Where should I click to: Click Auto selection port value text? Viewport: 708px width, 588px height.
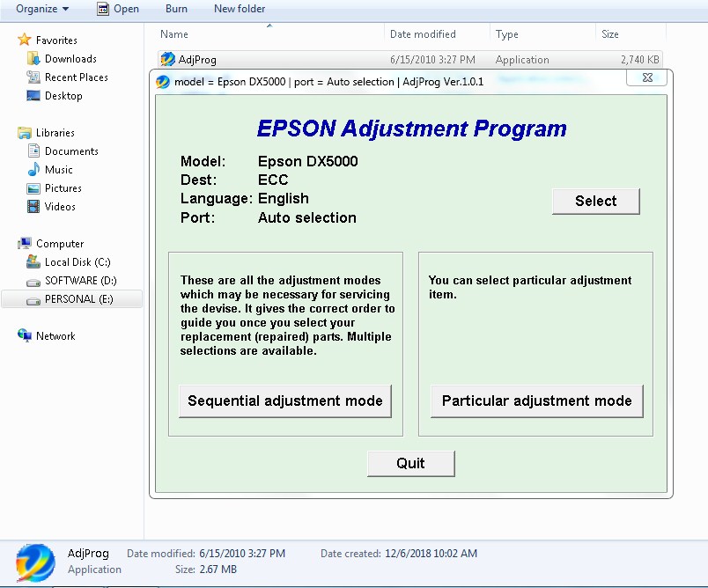tap(307, 217)
